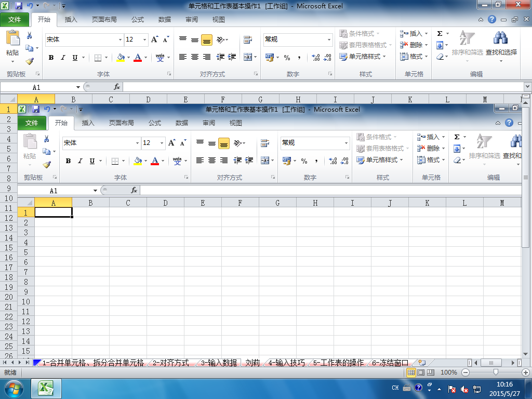Switch to Page Break Preview in the status bar
This screenshot has height=399, width=532.
431,373
